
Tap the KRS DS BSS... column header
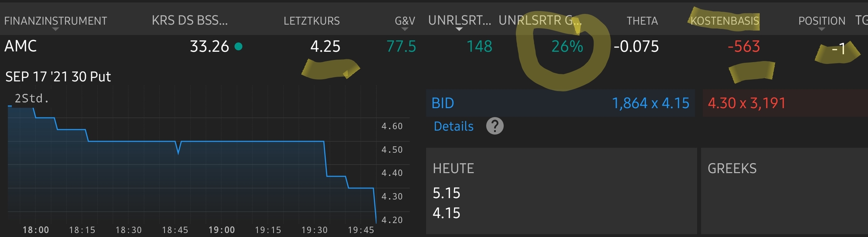189,21
